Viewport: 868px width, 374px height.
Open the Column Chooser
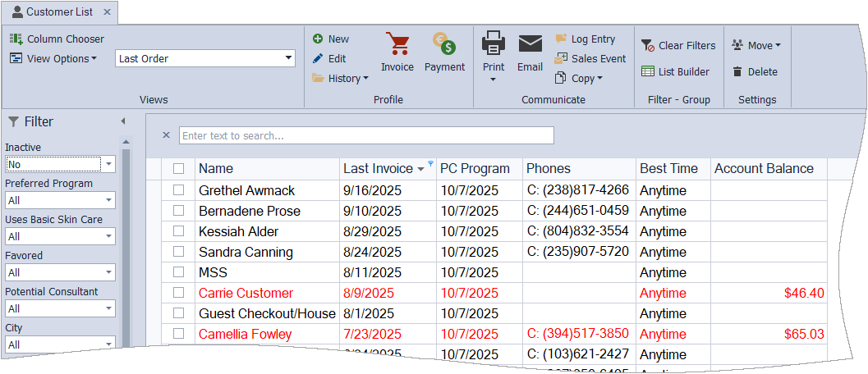(57, 39)
